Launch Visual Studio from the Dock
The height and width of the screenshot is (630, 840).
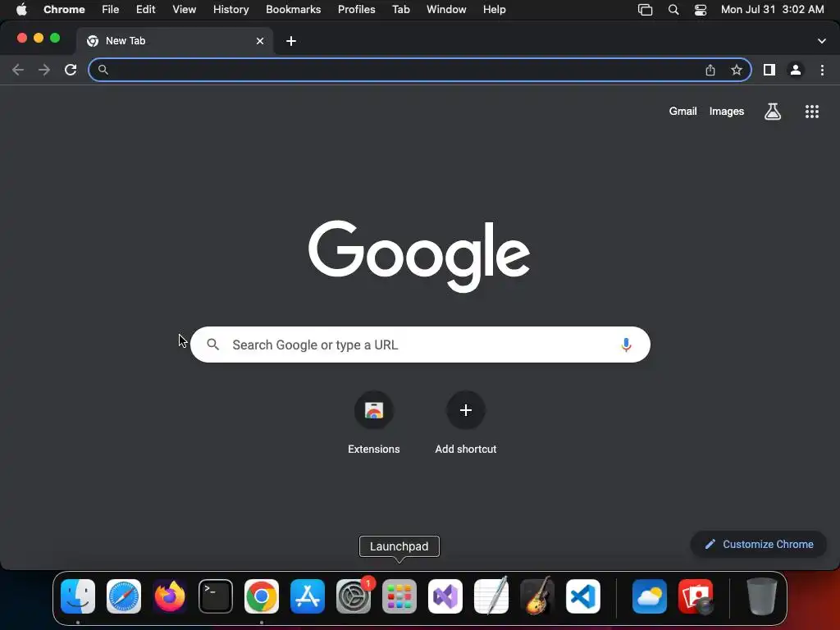[445, 596]
